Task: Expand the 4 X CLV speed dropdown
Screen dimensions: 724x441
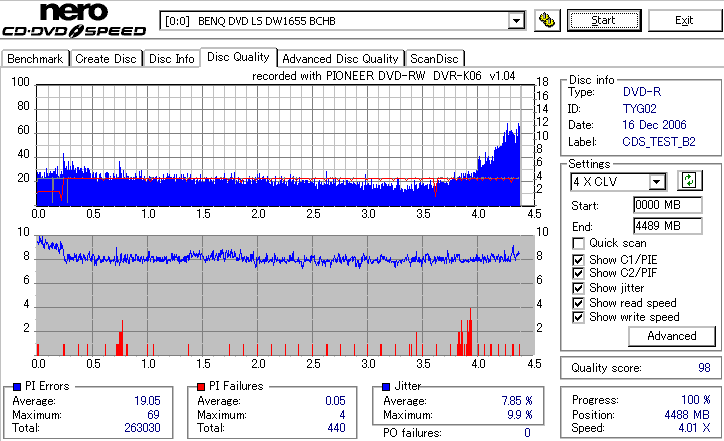Action: click(x=656, y=181)
